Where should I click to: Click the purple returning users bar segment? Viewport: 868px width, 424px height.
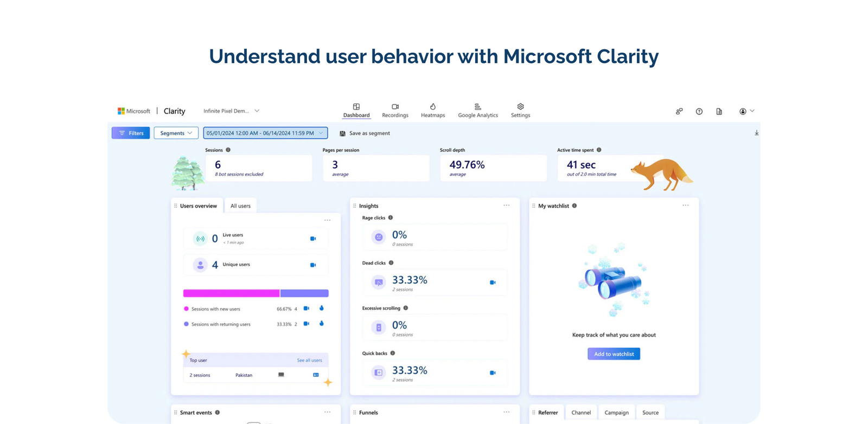304,293
